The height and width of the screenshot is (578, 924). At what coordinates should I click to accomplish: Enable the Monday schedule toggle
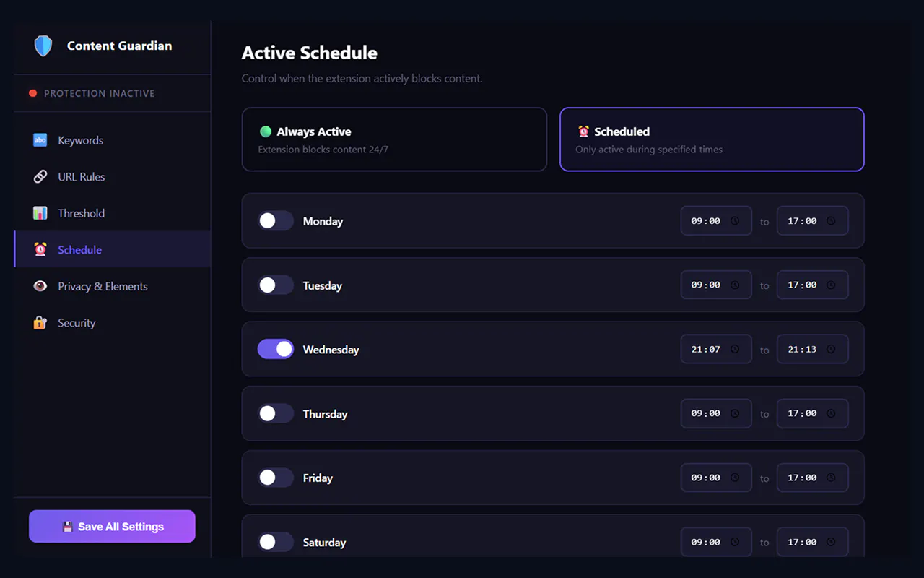click(x=276, y=221)
